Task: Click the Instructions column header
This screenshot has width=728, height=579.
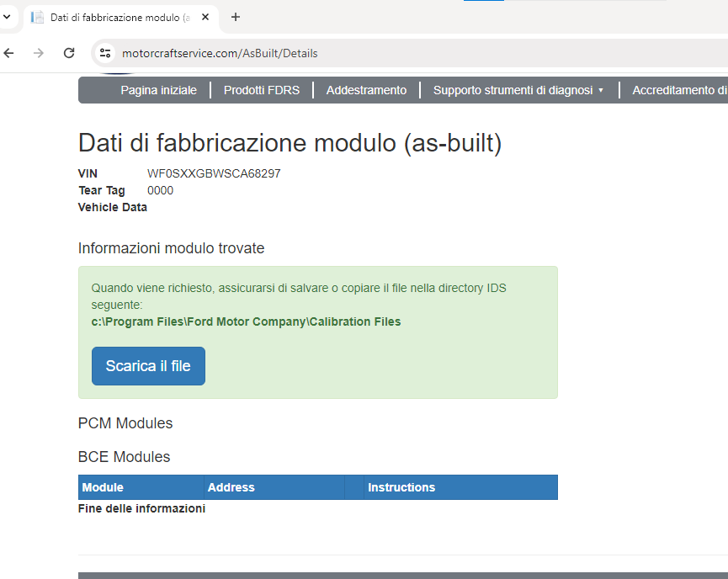Action: pos(401,487)
